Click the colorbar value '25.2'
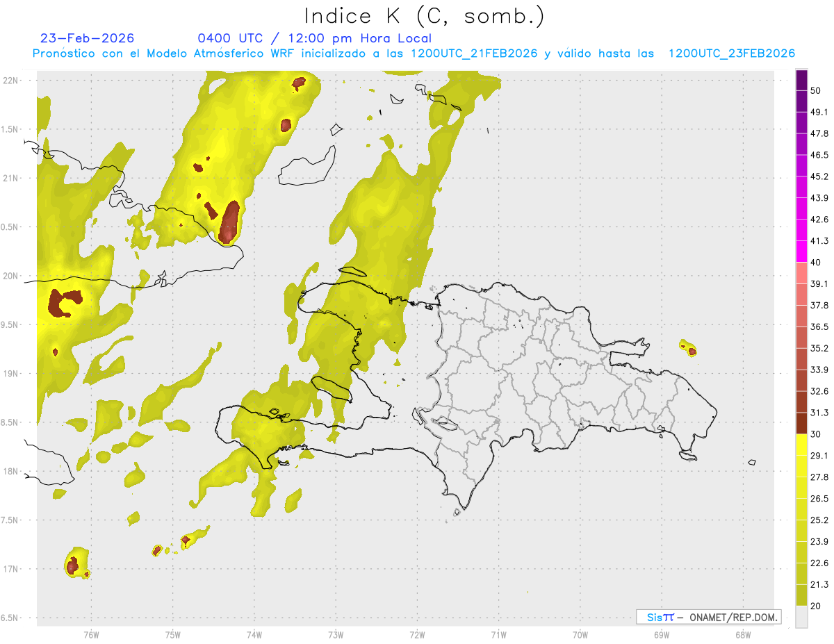The height and width of the screenshot is (644, 834). 819,520
